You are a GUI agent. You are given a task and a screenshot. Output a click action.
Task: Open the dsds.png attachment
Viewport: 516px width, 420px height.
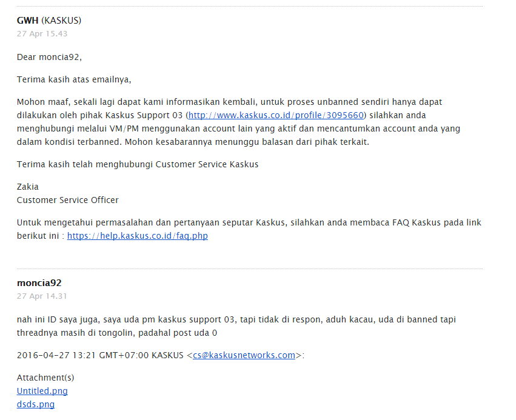click(36, 404)
